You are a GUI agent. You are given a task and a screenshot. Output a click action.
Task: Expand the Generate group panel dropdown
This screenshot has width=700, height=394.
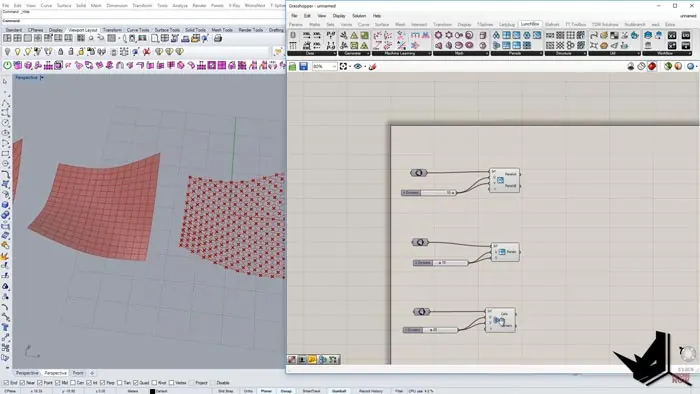click(368, 54)
